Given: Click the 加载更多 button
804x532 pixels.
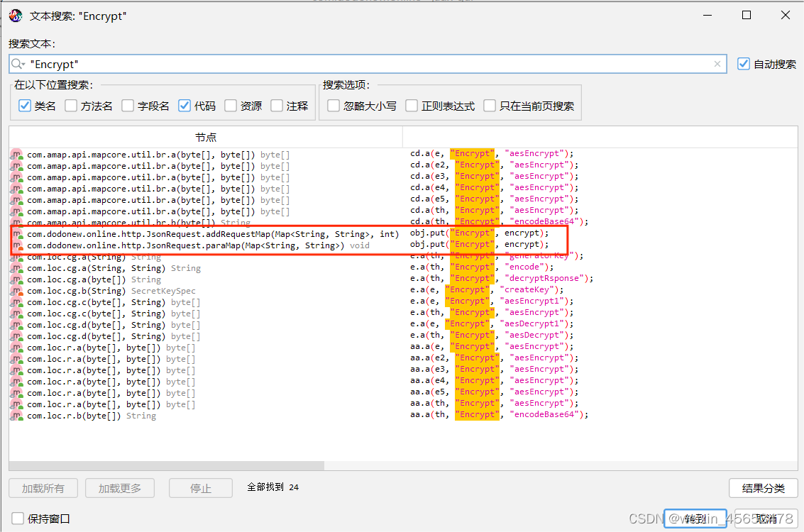Looking at the screenshot, I should [x=119, y=487].
